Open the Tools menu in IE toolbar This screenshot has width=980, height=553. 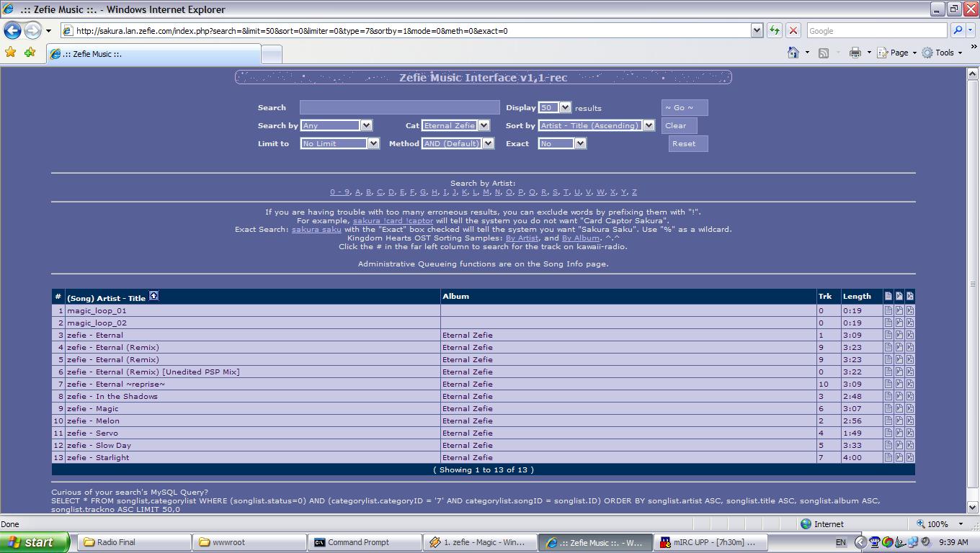943,53
